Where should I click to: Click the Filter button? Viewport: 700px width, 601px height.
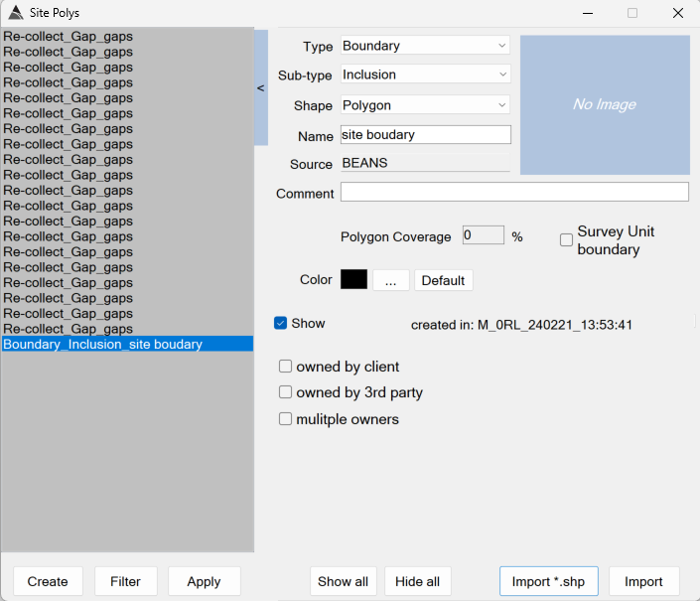[125, 581]
